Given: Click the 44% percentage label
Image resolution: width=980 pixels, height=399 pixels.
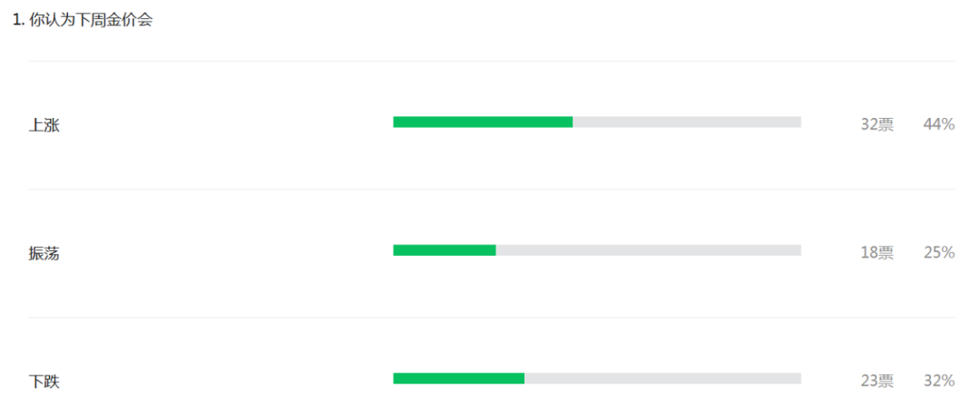Looking at the screenshot, I should click(939, 125).
